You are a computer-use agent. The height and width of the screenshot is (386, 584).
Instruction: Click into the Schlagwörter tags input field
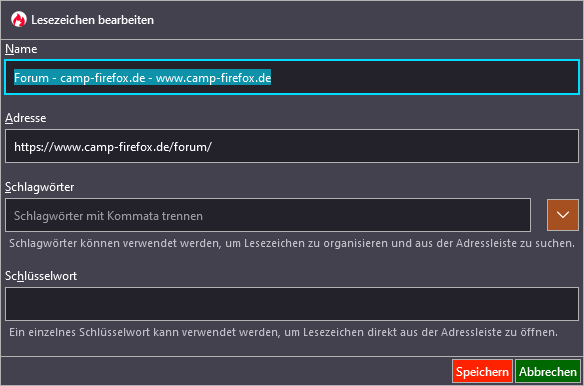(268, 215)
